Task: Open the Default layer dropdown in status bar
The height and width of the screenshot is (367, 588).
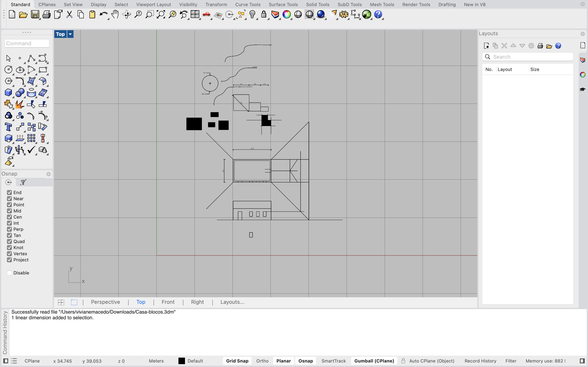Action: click(x=195, y=361)
